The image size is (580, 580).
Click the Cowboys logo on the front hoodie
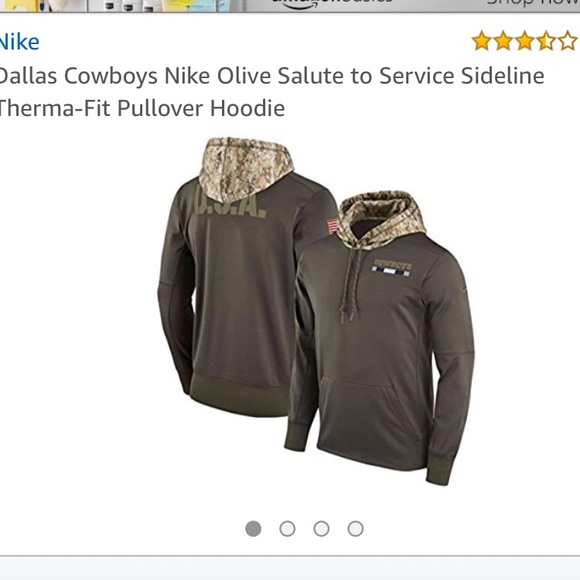click(392, 268)
